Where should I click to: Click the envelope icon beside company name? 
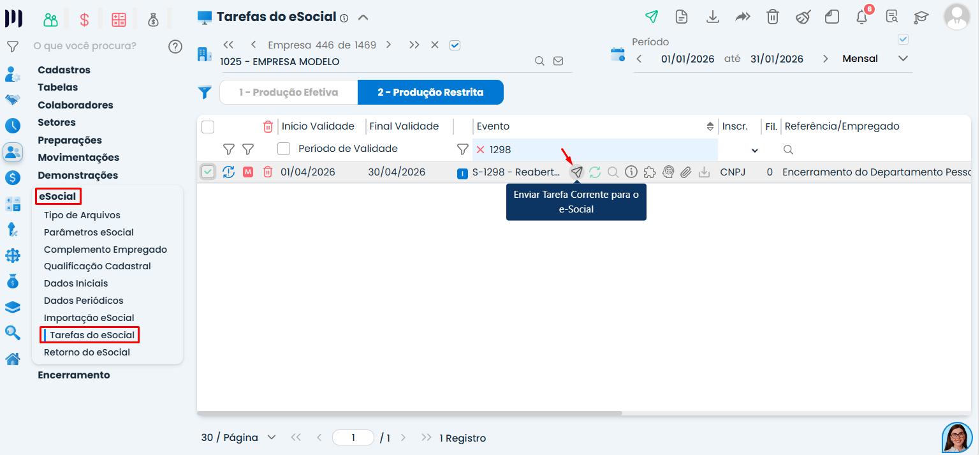click(559, 61)
